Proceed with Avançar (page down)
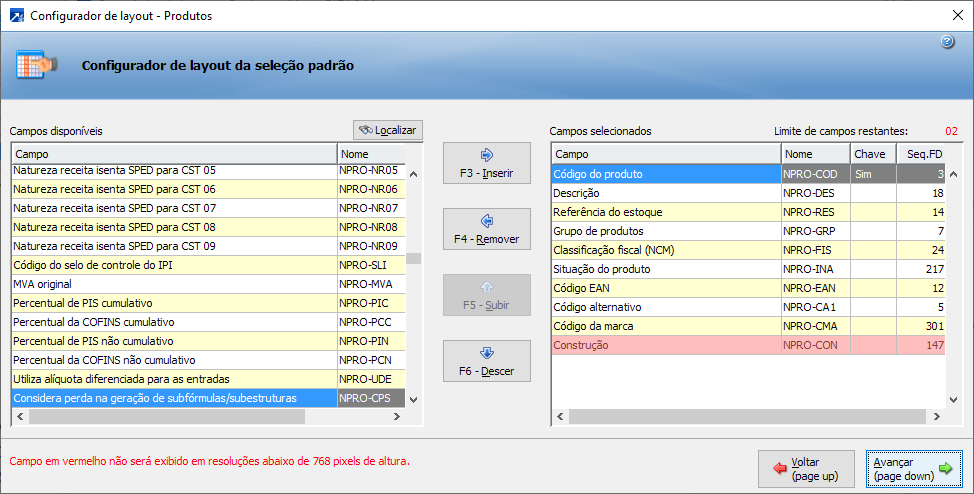This screenshot has width=974, height=494. coord(914,469)
